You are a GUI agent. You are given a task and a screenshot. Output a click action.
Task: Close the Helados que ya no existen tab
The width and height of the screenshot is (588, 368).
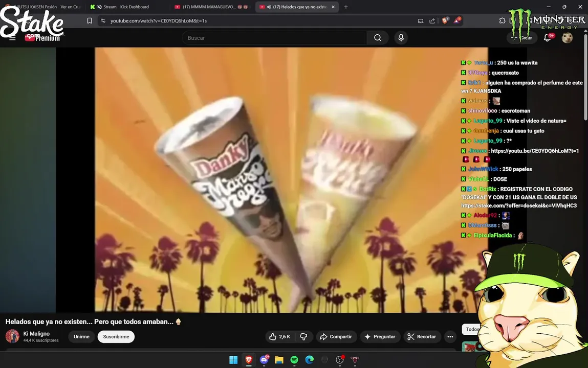(x=333, y=7)
